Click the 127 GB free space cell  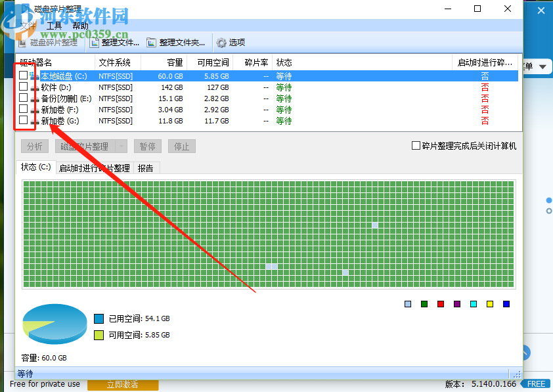pos(217,87)
